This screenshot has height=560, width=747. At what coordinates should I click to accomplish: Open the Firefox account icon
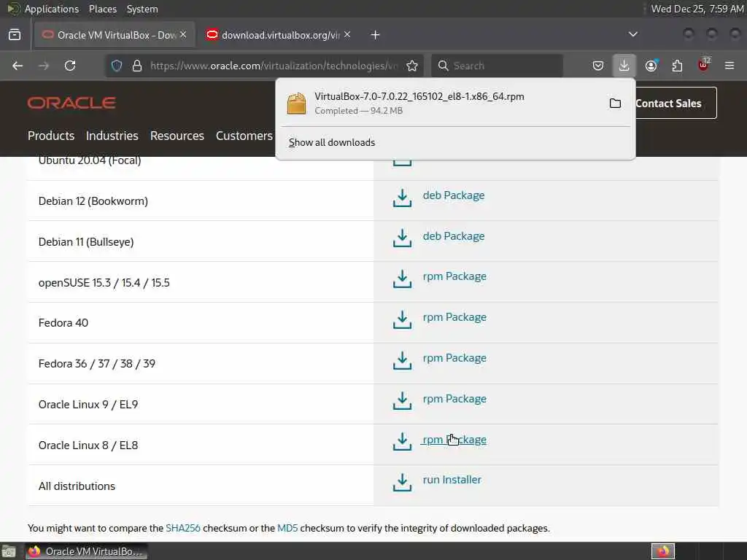click(x=651, y=66)
